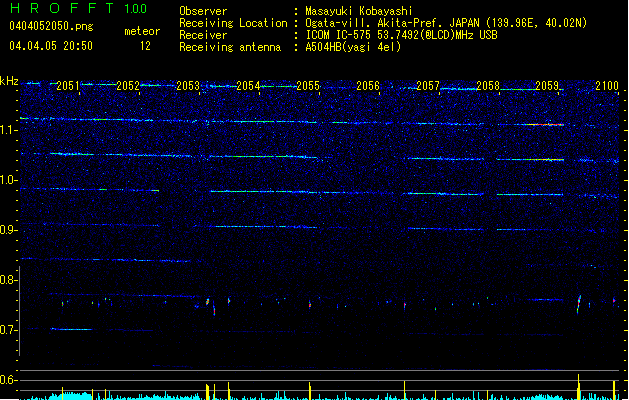
Task: Click the date stamp 04.04.05 20:50
Action: click(51, 46)
